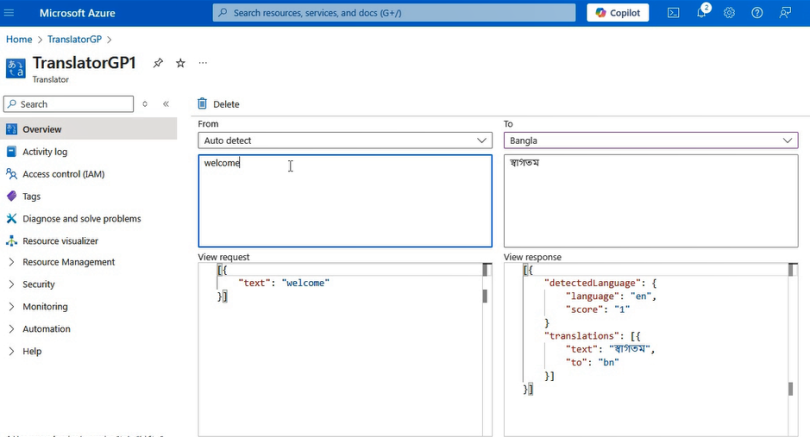Pin TranslatorGP1 to dashboard
This screenshot has width=810, height=437.
[158, 63]
